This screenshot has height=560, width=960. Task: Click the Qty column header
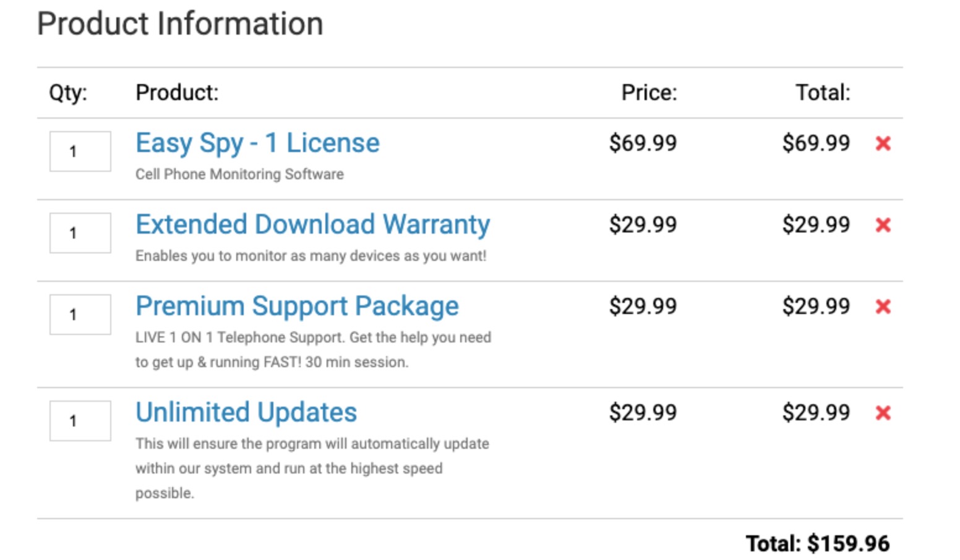[68, 93]
